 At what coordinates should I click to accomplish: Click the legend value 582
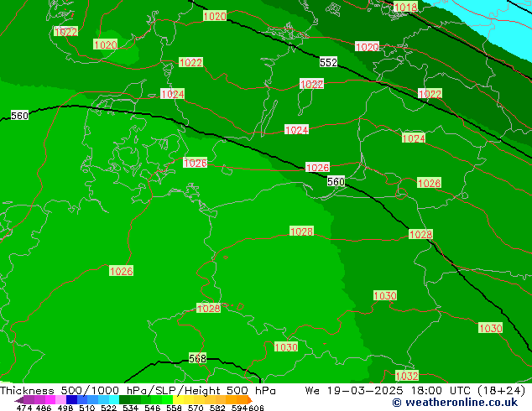click(x=217, y=408)
